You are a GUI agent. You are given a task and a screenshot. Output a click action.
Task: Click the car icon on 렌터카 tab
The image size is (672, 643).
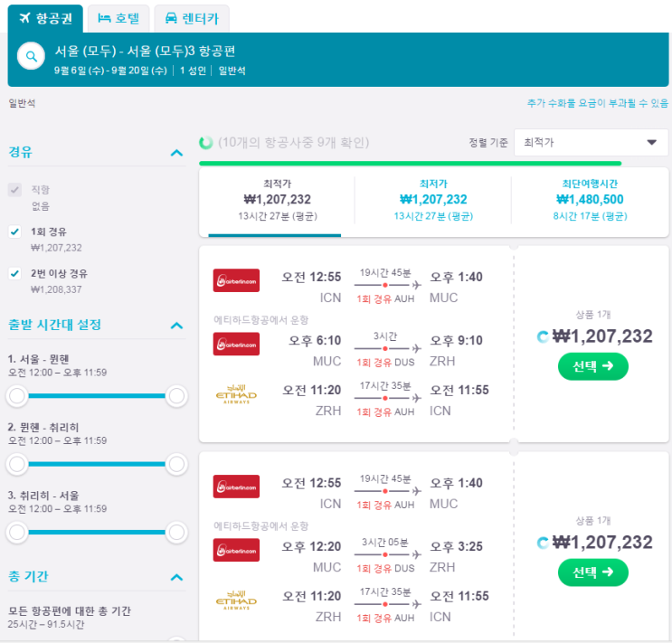171,18
